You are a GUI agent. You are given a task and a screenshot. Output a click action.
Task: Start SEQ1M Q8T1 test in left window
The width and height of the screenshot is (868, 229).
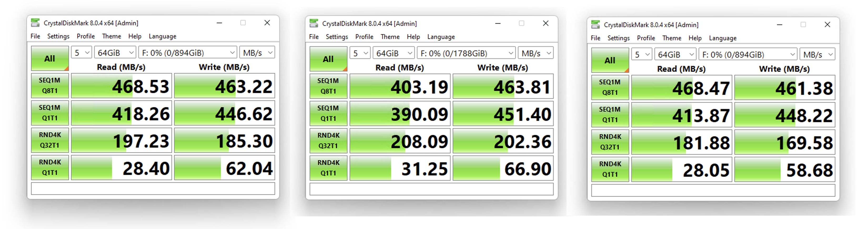click(50, 86)
